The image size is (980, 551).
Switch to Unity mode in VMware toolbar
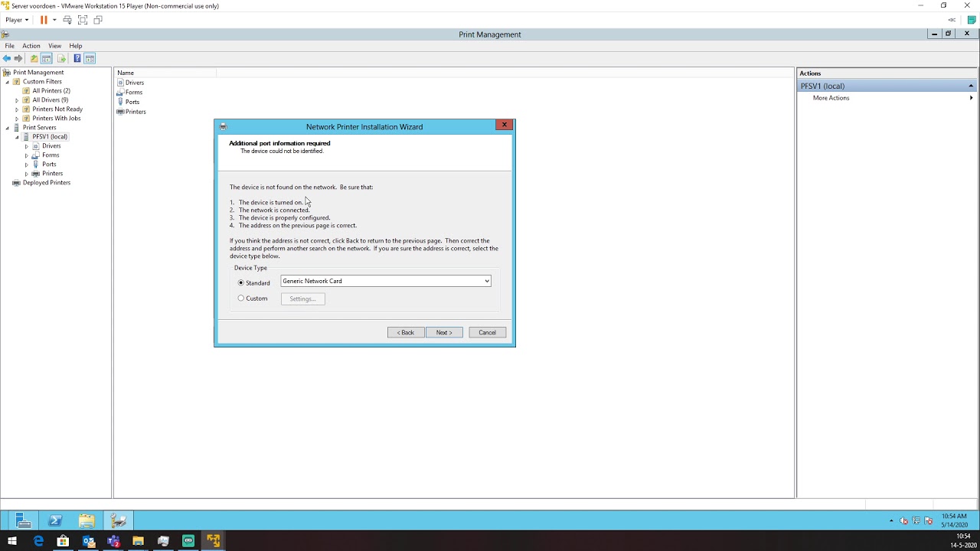(98, 20)
